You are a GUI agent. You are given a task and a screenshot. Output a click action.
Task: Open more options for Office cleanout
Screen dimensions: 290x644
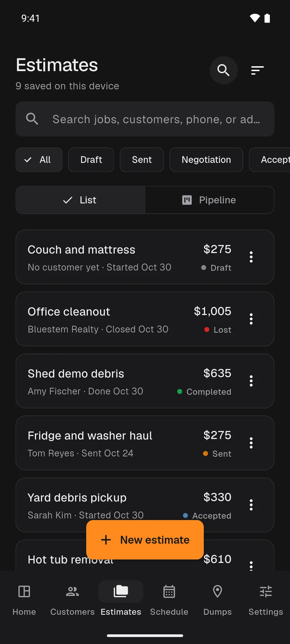point(251,319)
